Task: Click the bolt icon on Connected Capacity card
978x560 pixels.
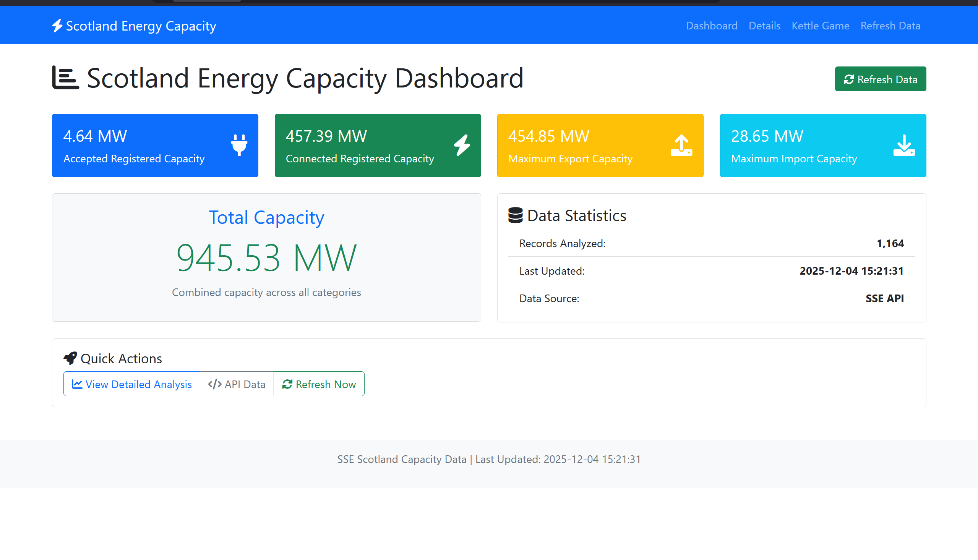Action: click(462, 145)
